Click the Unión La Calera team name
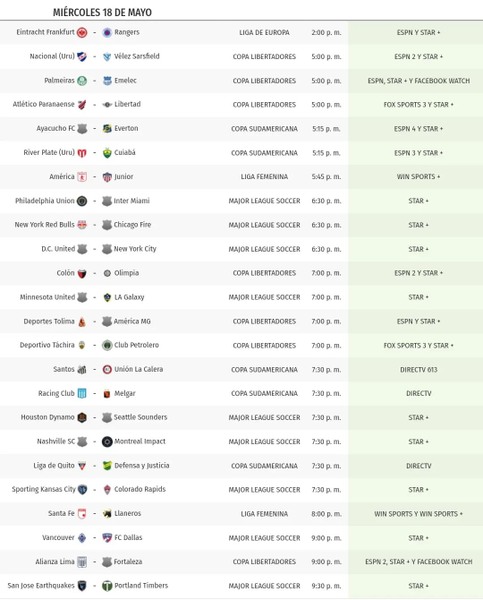The width and height of the screenshot is (483, 600). coord(139,369)
